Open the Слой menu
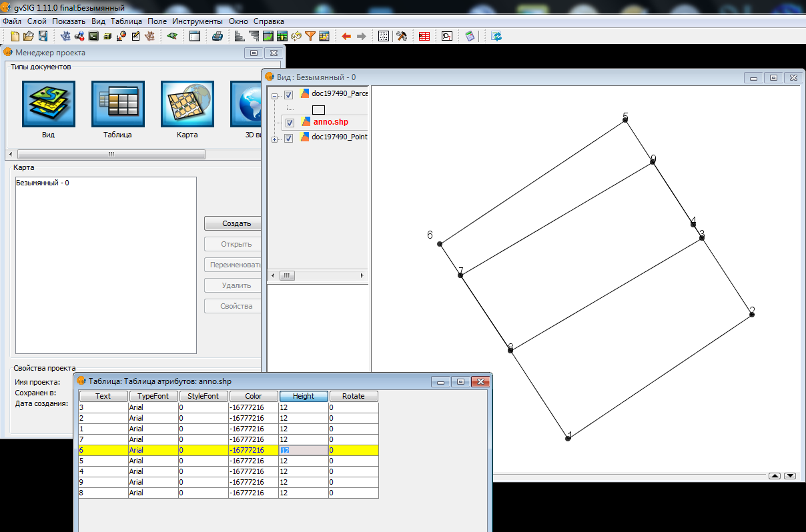 click(37, 21)
